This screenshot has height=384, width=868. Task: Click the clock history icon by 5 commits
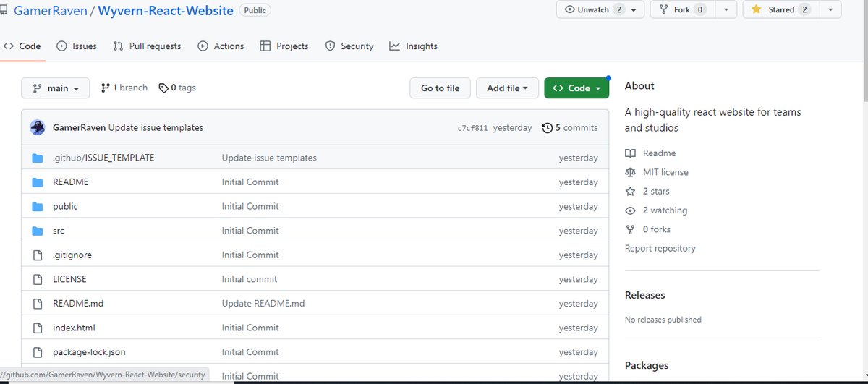pyautogui.click(x=548, y=128)
